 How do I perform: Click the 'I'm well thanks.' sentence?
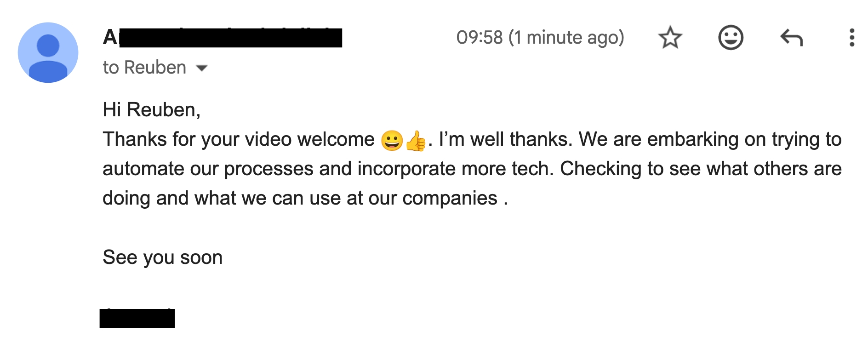click(506, 139)
